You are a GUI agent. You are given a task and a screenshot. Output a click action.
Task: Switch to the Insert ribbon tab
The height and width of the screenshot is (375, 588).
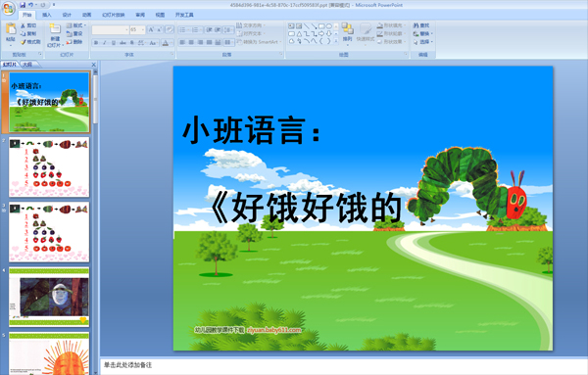pyautogui.click(x=47, y=15)
